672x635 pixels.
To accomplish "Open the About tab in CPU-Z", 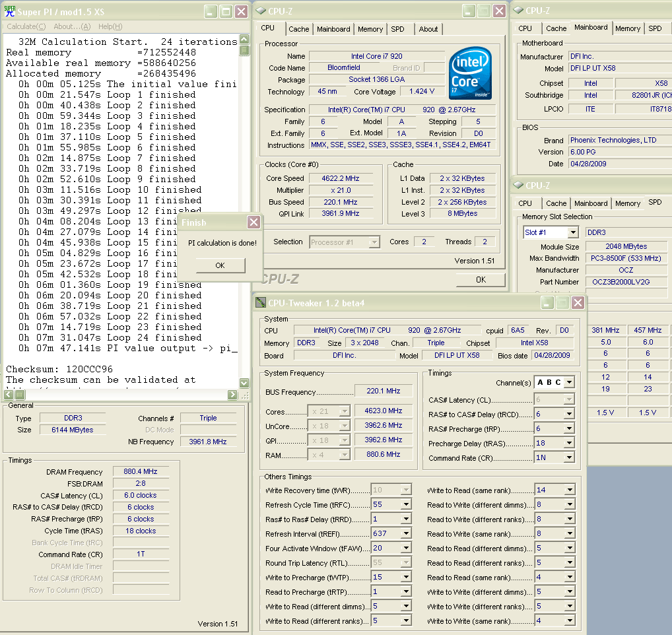I will click(428, 29).
